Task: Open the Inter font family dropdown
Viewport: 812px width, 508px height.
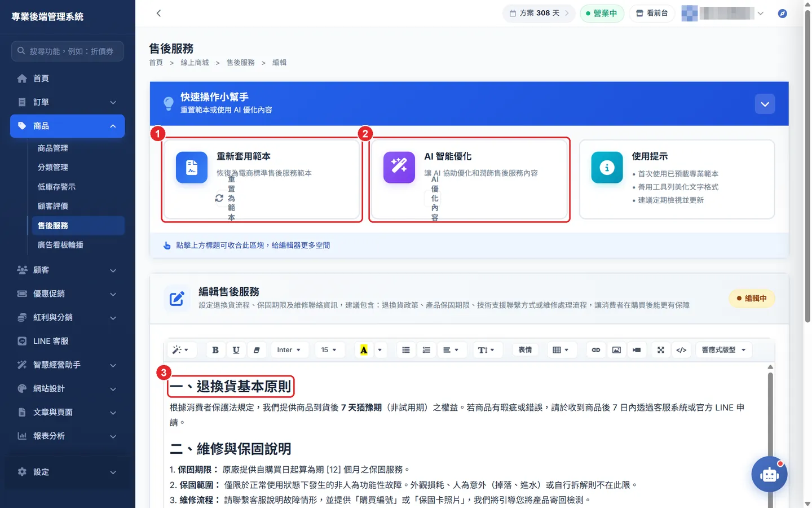Action: pos(289,350)
